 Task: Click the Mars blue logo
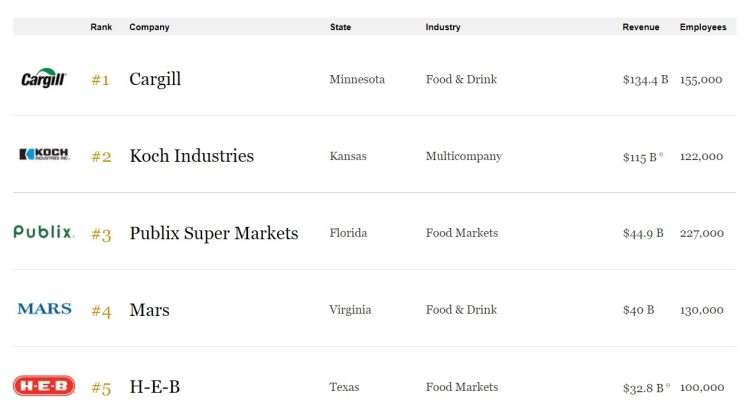44,309
